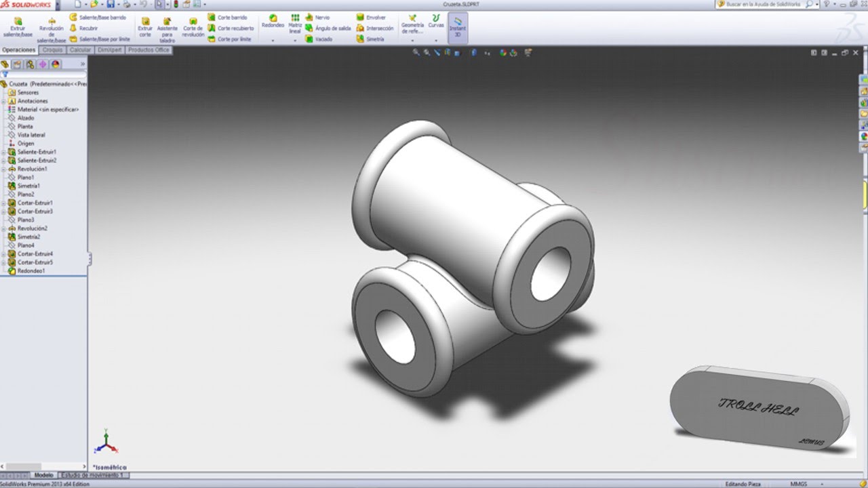Expand Cortar-Extruir4 feature node
Screen dimensions: 868x488
[x=3, y=253]
